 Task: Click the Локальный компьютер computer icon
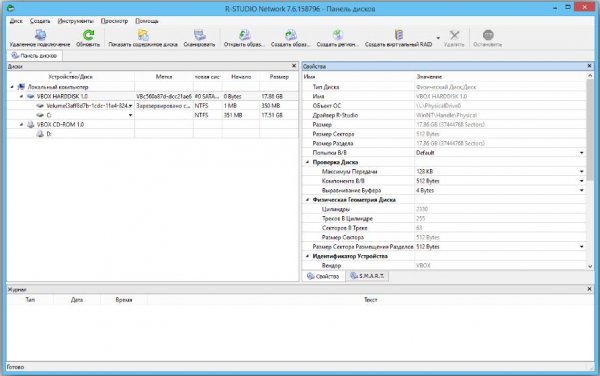click(x=21, y=87)
